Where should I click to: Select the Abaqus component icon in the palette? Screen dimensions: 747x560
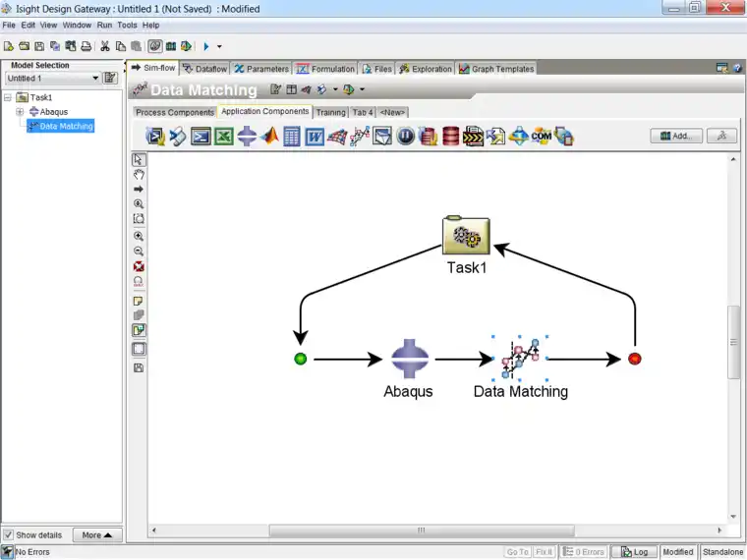(x=247, y=137)
